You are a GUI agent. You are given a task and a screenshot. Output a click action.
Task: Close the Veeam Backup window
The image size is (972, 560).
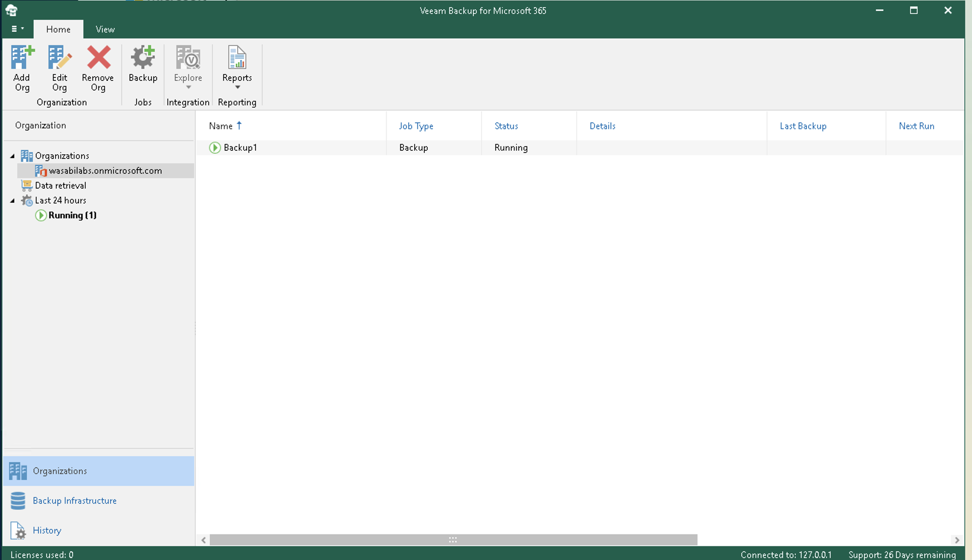[948, 10]
